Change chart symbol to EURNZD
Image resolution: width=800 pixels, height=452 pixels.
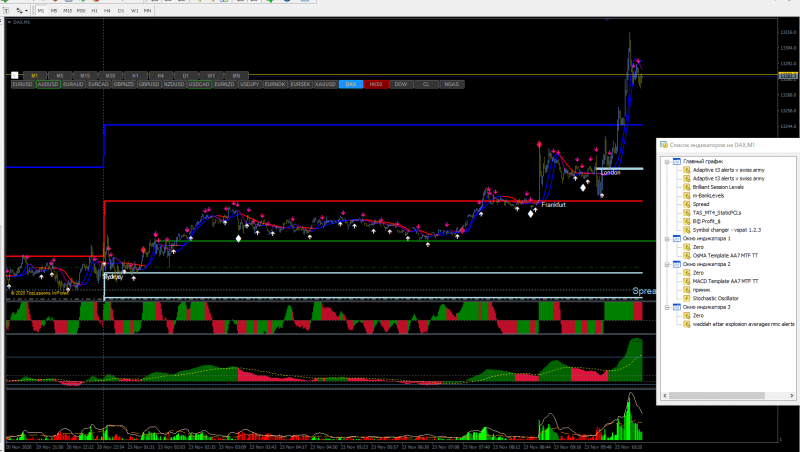(224, 84)
